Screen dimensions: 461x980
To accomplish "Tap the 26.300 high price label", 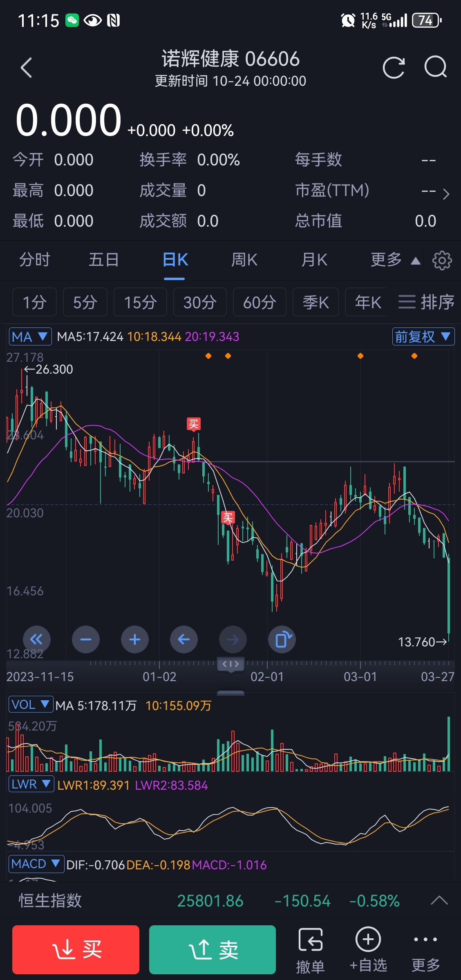I will pos(48,370).
